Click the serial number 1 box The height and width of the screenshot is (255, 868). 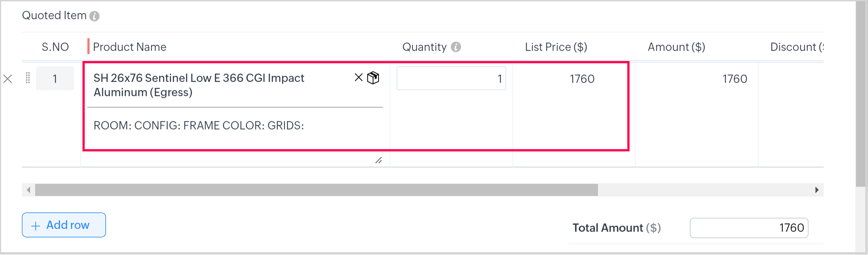tap(55, 79)
